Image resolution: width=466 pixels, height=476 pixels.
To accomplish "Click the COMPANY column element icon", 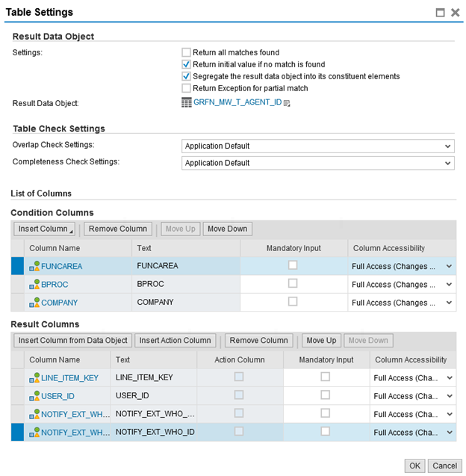I will [34, 303].
